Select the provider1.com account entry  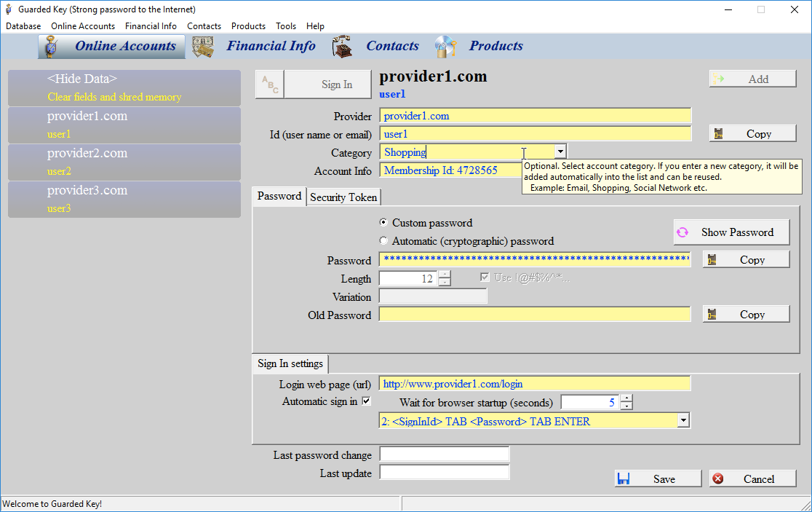(124, 125)
